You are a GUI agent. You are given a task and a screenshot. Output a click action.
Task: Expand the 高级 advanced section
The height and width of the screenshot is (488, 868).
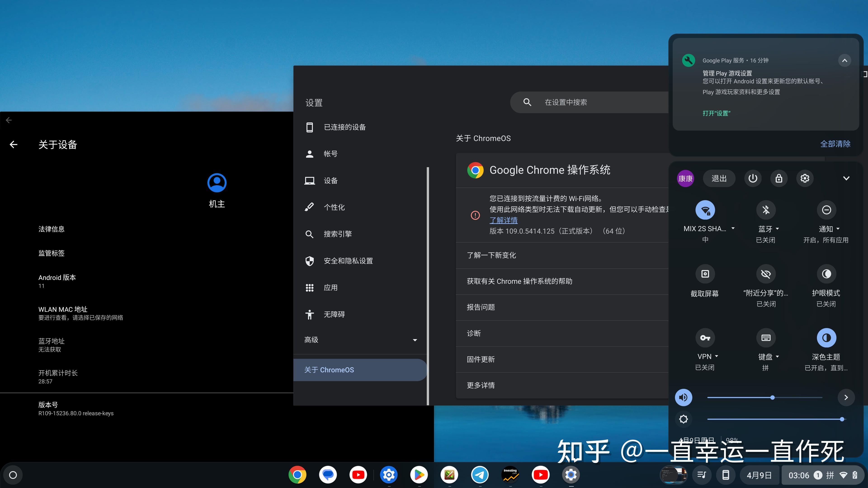(x=360, y=340)
